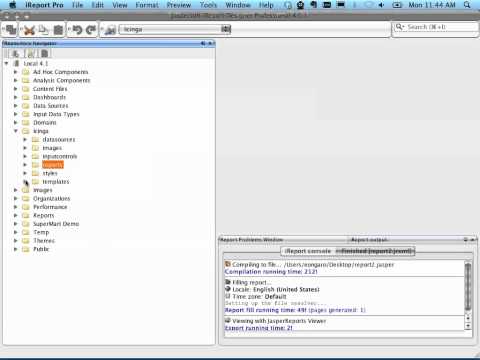Expand the SuperMart Demo folder
This screenshot has width=480, height=360.
pos(16,224)
